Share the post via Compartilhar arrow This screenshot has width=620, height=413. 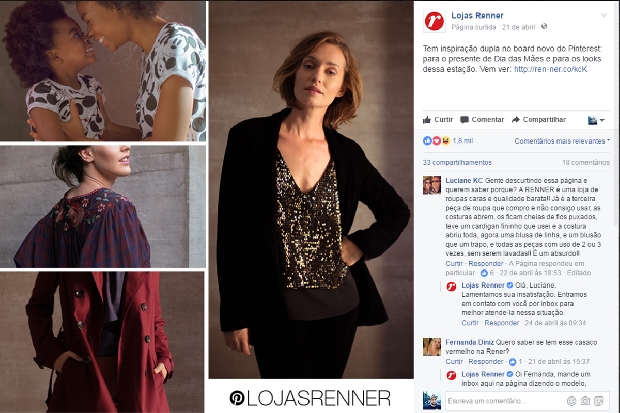coord(539,119)
